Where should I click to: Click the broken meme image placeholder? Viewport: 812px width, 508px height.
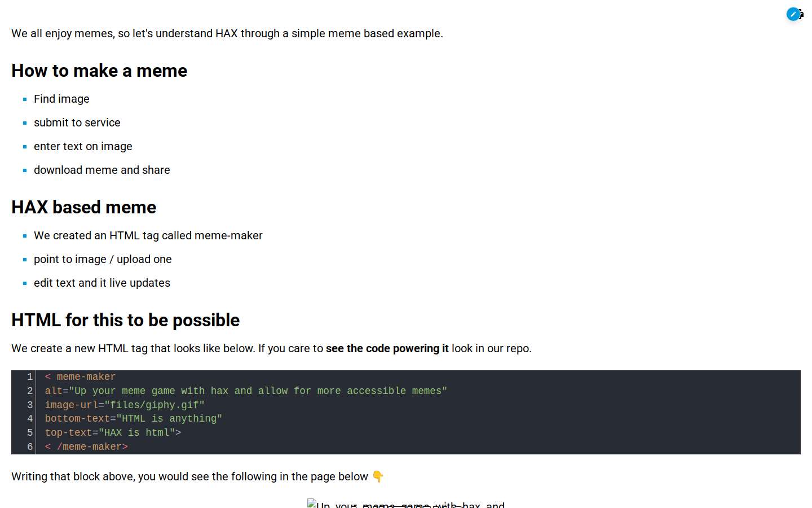[406, 503]
